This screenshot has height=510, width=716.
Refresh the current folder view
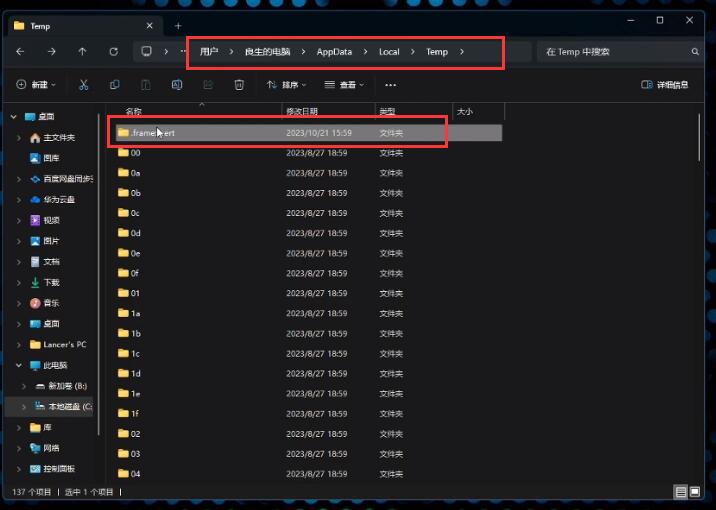(x=113, y=51)
